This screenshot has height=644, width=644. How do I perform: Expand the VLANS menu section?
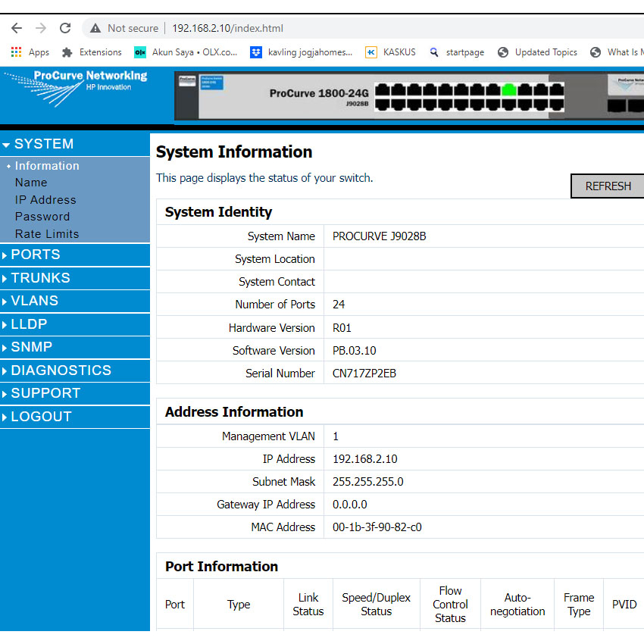point(34,301)
